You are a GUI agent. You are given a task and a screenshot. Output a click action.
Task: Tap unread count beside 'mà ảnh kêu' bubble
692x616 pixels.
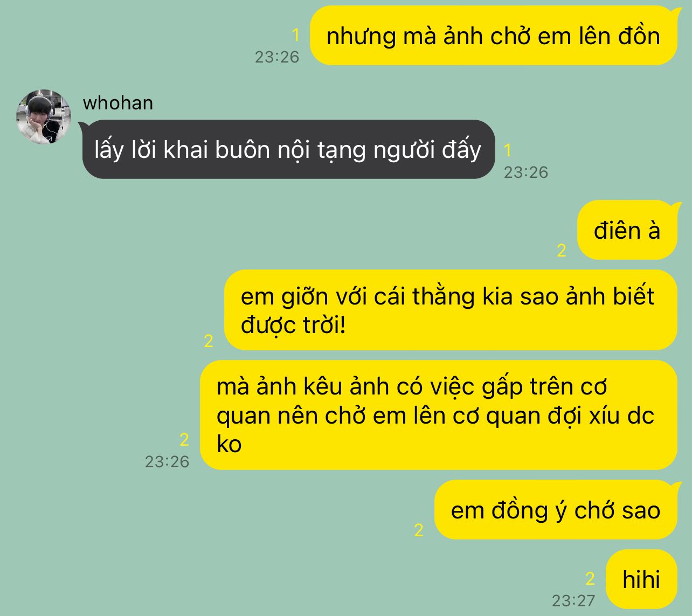pos(184,440)
